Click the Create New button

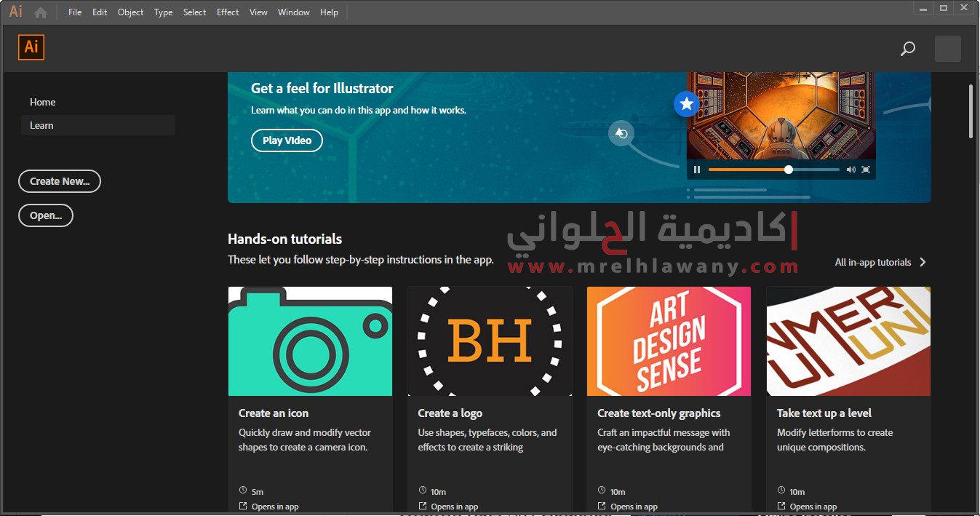click(60, 181)
